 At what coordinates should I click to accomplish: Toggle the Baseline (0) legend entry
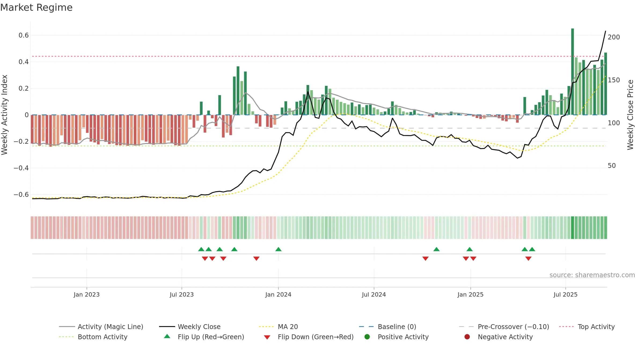pos(387,327)
